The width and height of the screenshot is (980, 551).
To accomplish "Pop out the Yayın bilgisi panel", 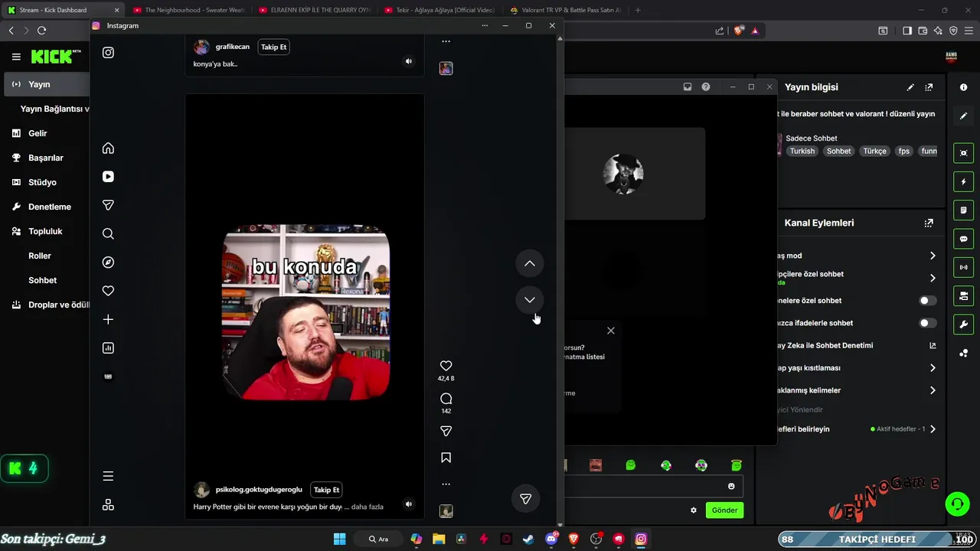I will (x=929, y=87).
